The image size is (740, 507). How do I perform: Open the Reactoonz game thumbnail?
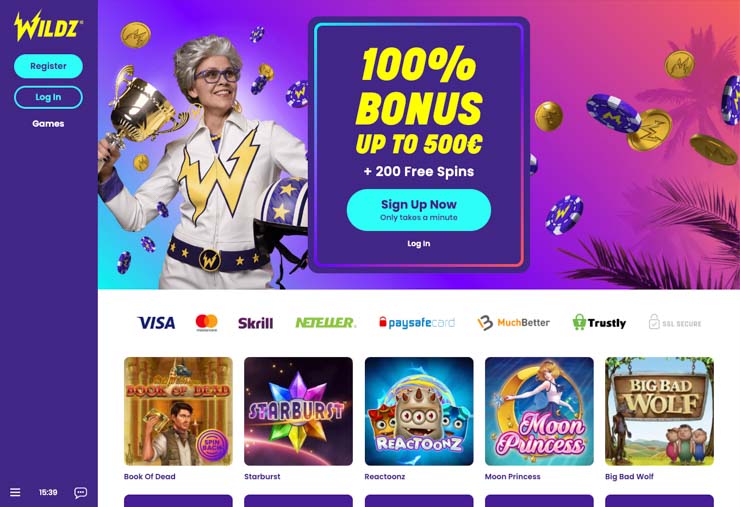[419, 411]
